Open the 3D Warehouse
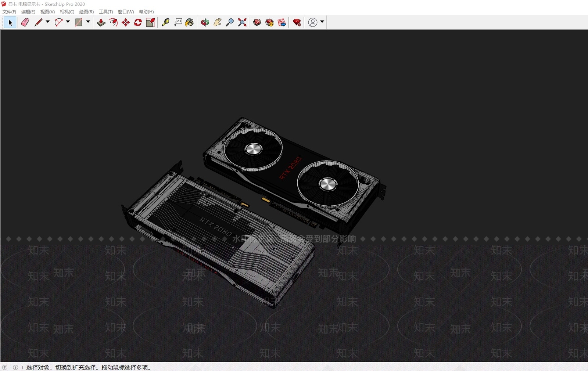 (257, 22)
